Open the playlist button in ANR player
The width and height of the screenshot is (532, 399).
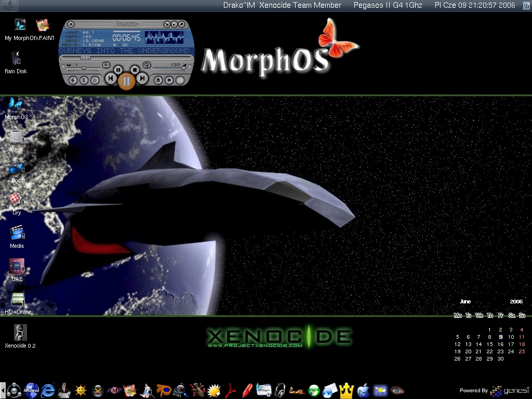tap(84, 80)
